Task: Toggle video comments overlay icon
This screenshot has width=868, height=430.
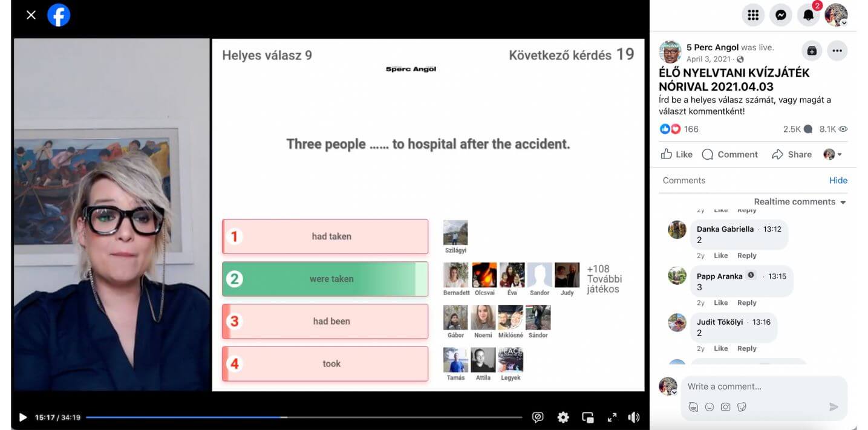Action: click(537, 417)
